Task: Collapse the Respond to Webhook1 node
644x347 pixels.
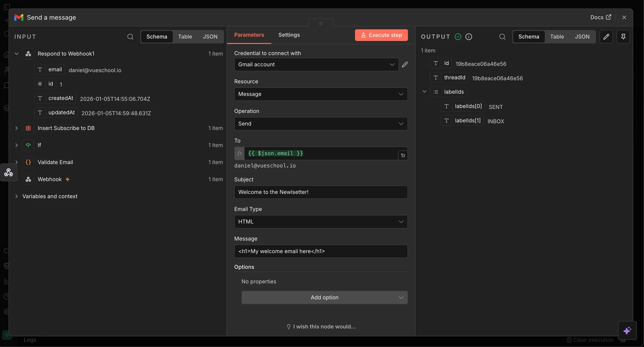Action: pyautogui.click(x=17, y=54)
